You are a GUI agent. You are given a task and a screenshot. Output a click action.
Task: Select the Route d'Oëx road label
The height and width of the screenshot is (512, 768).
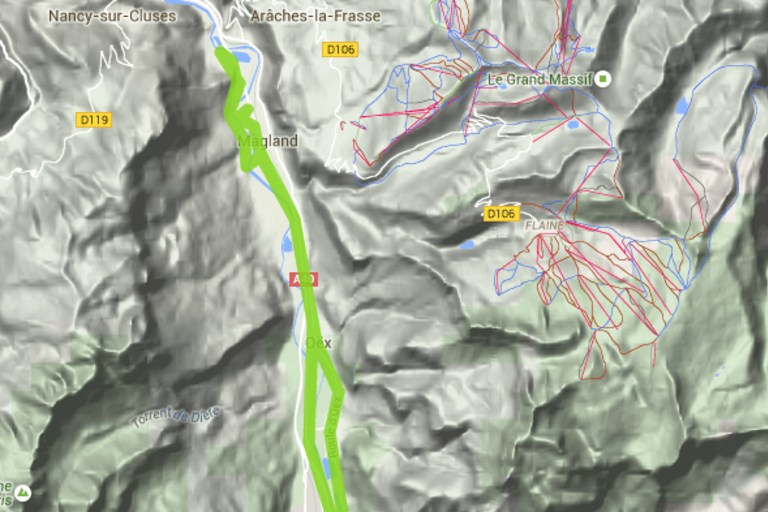334,427
